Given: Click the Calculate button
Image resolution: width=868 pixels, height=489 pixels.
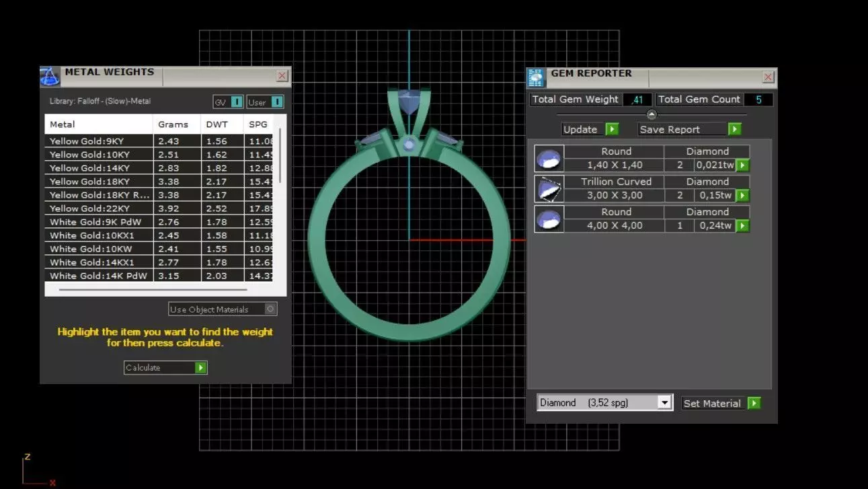Looking at the screenshot, I should 165,368.
